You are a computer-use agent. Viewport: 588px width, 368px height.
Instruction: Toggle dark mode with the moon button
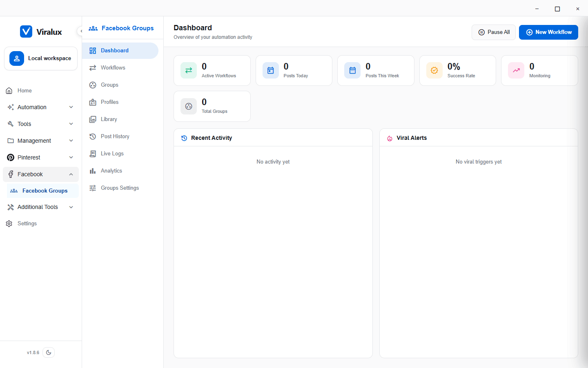point(49,352)
